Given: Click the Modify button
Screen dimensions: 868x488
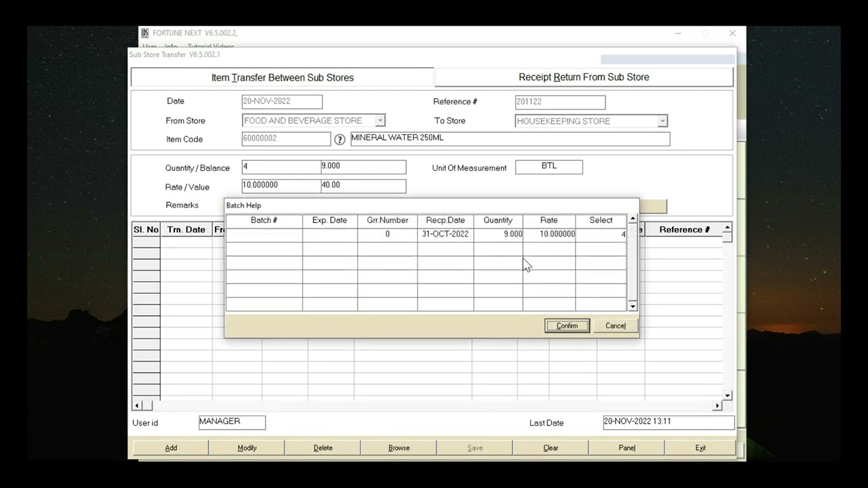Looking at the screenshot, I should 247,447.
